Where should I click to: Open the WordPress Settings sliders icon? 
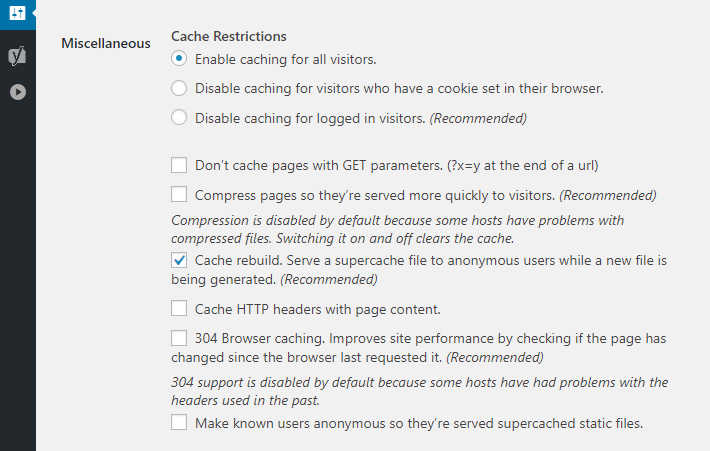coord(17,14)
